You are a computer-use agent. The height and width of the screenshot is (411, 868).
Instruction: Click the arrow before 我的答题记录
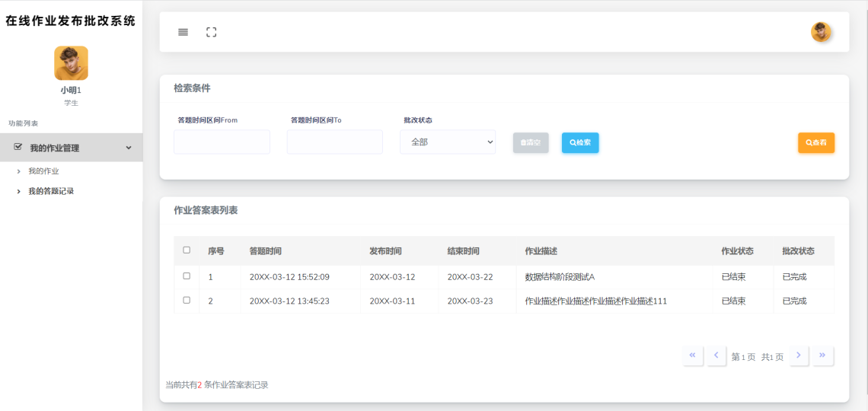(x=19, y=191)
